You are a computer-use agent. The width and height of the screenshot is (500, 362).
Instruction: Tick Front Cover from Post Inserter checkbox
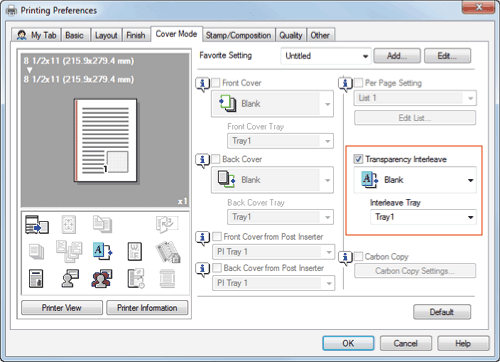point(217,237)
